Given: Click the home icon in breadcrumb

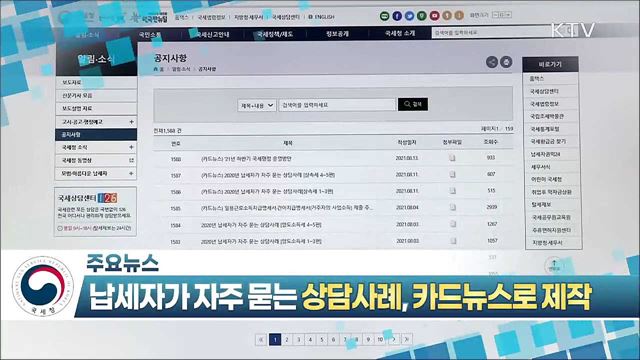Looking at the screenshot, I should pos(156,69).
